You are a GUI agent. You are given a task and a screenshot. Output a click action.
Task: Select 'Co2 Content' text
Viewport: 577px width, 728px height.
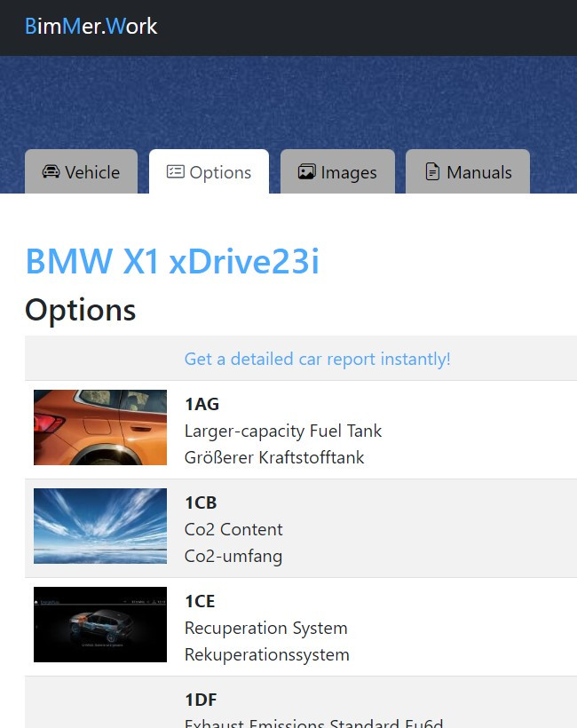point(233,529)
